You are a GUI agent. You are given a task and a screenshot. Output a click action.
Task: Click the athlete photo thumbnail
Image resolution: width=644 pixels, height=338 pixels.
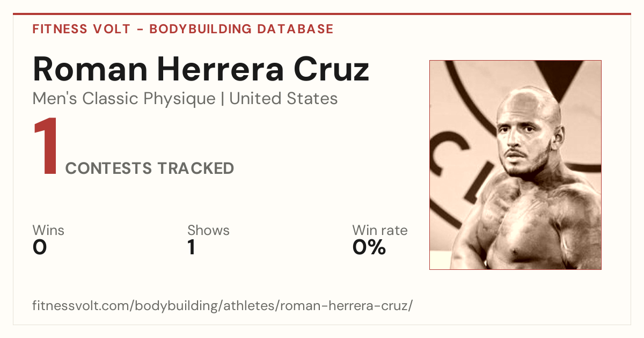tap(515, 165)
